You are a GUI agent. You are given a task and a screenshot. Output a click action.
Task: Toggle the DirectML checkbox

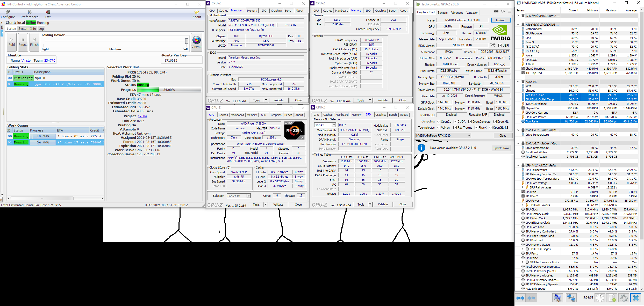click(495, 122)
